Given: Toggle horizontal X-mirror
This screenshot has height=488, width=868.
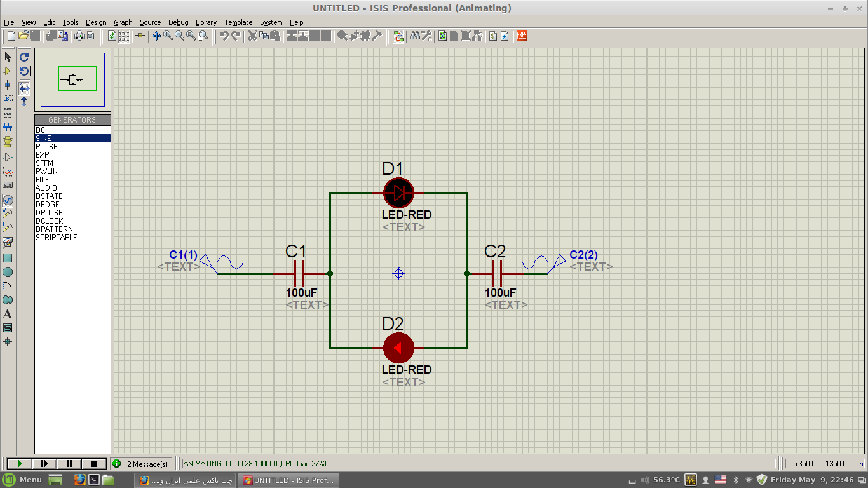Looking at the screenshot, I should (24, 88).
